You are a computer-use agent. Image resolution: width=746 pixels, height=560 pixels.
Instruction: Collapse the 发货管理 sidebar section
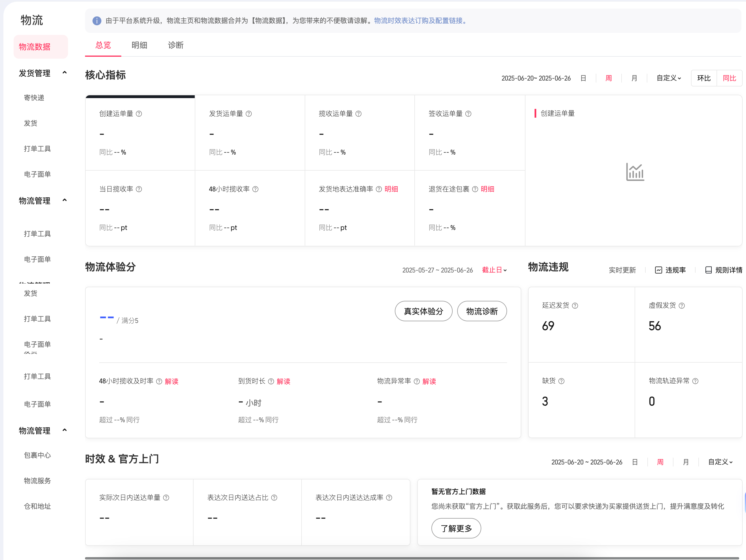pyautogui.click(x=65, y=73)
